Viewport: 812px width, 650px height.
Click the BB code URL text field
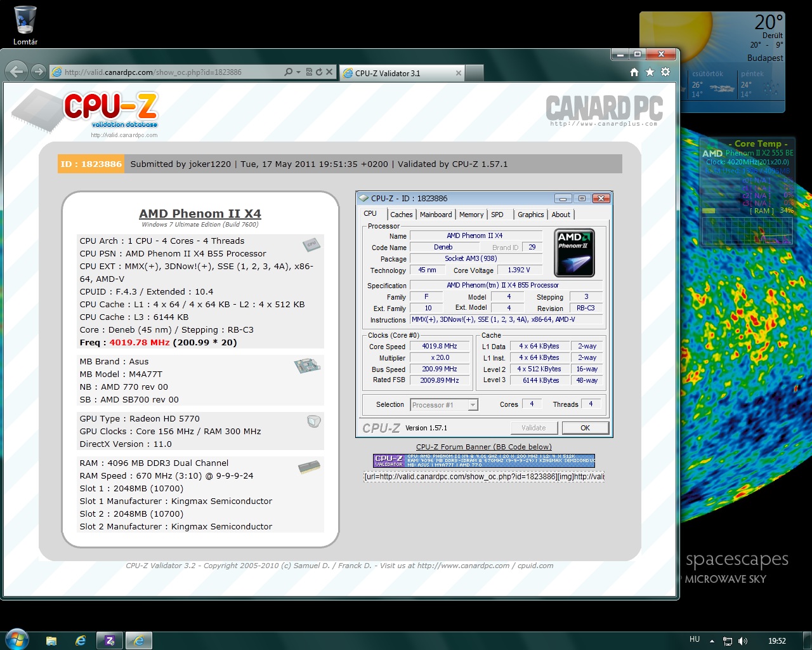pos(484,477)
